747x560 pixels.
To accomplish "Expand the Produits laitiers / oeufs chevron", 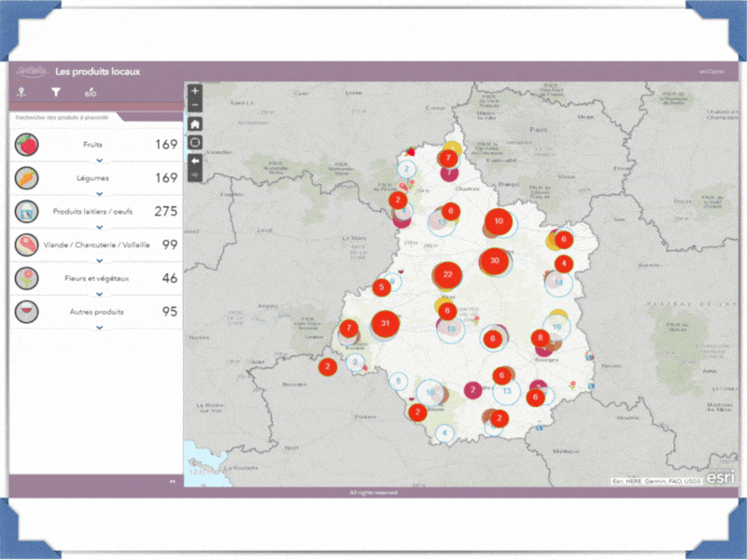I will (100, 227).
